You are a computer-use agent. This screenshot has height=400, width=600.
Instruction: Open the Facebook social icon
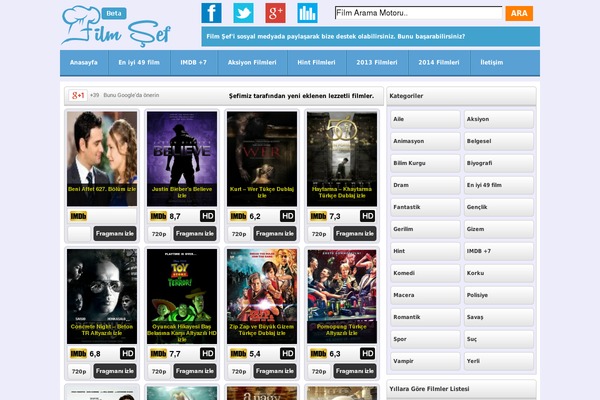tap(211, 13)
